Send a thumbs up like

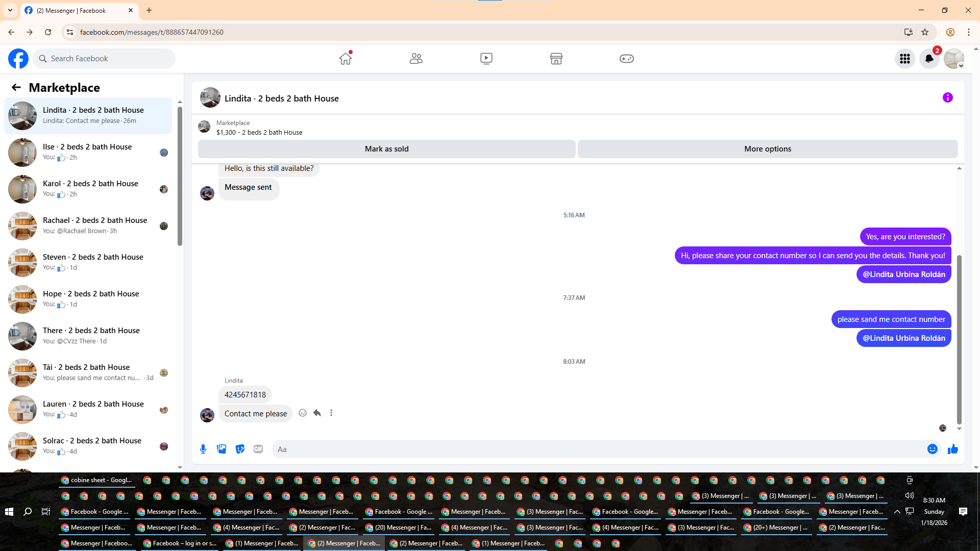(x=952, y=449)
